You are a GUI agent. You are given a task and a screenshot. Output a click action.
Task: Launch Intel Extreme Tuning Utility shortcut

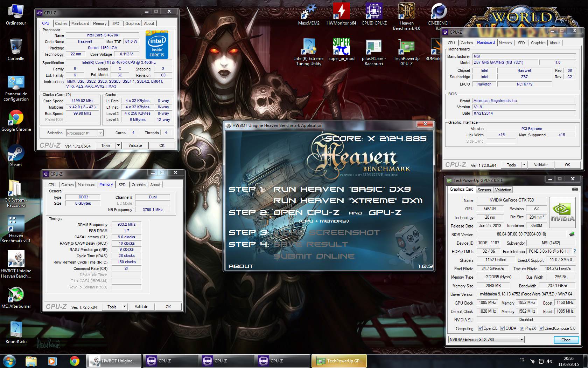(x=308, y=52)
